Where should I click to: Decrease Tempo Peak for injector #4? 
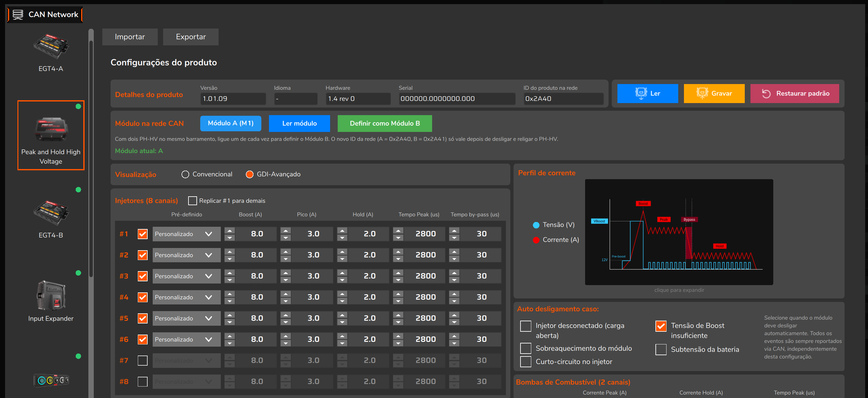(x=398, y=301)
